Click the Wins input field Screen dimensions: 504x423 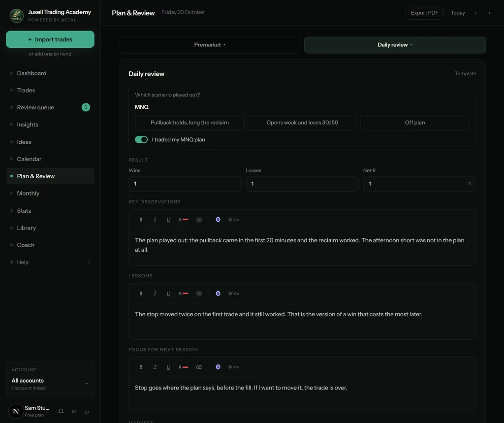[185, 184]
